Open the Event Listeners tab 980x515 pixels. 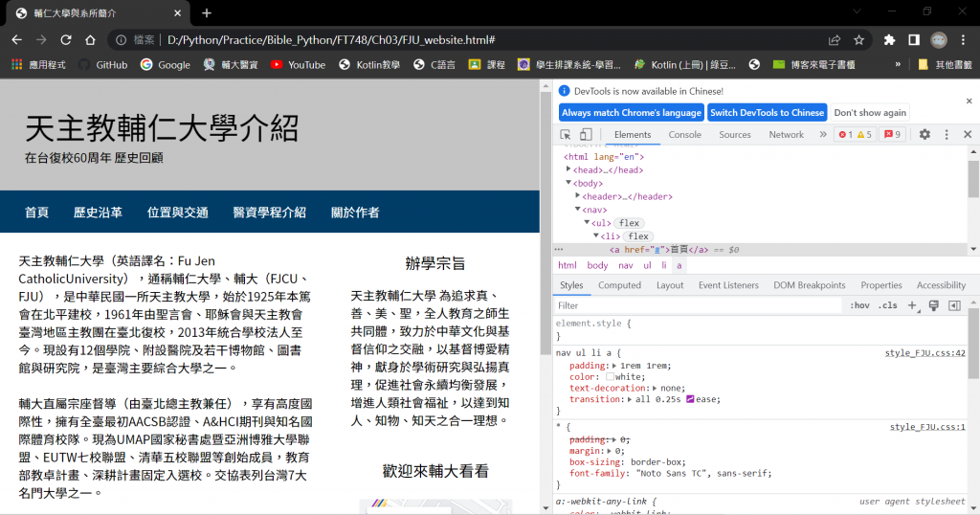coord(728,285)
